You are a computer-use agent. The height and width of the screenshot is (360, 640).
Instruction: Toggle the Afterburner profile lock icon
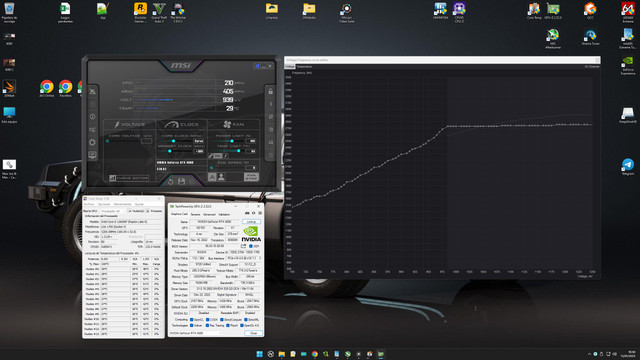point(270,91)
